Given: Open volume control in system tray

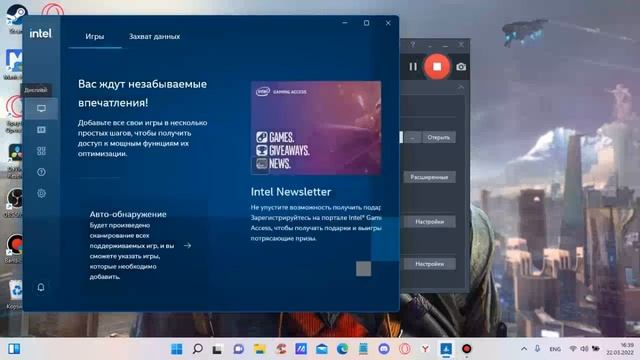Looking at the screenshot, I should pyautogui.click(x=584, y=349).
